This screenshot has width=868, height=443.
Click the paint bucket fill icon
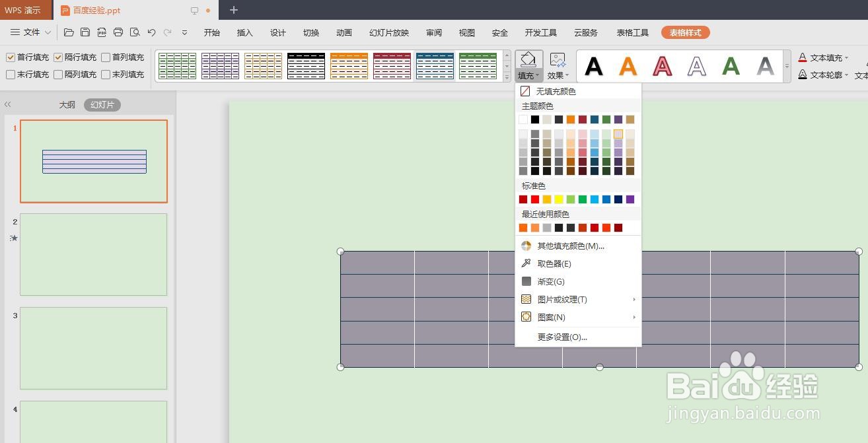(x=528, y=59)
